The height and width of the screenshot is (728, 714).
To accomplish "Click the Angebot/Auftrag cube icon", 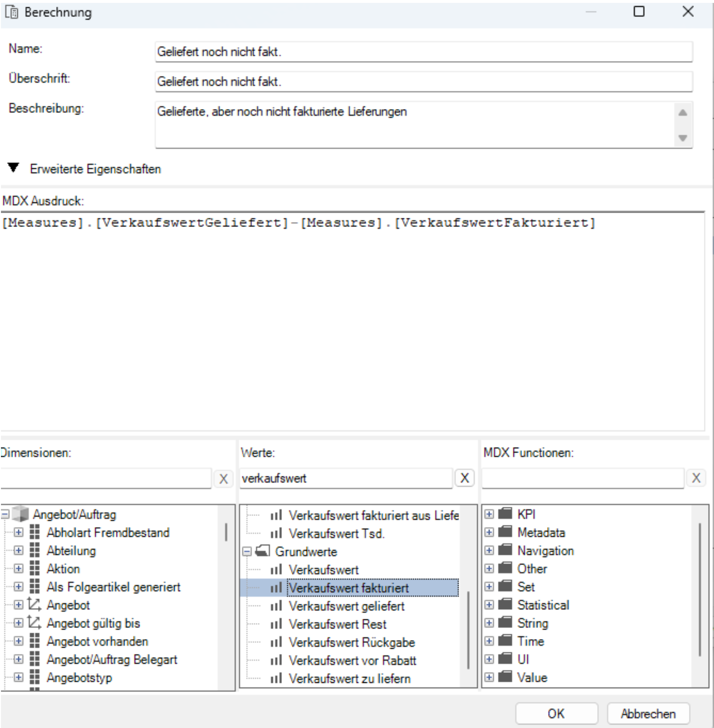I will tap(20, 514).
